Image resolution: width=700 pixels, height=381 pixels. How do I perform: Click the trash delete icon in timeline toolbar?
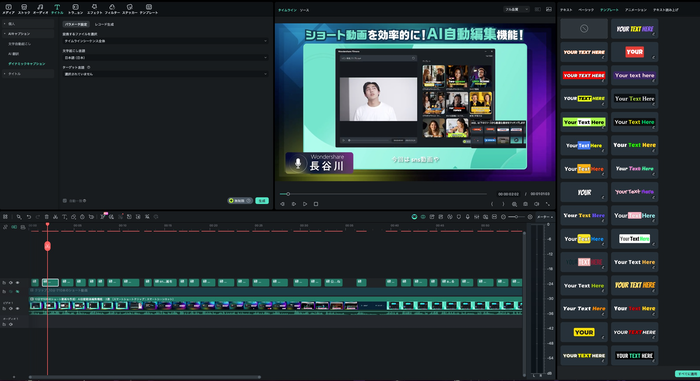tap(46, 217)
